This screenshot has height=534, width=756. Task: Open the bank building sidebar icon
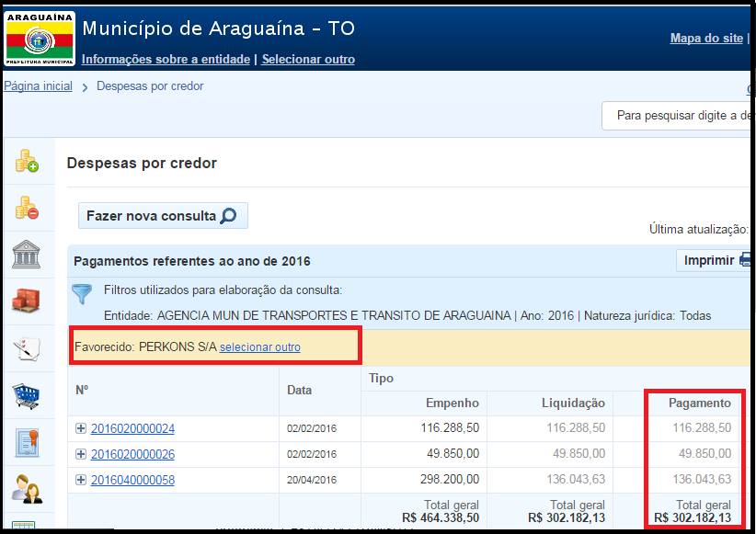click(27, 254)
